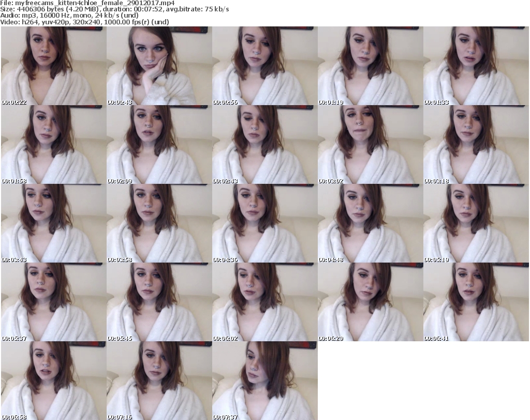Screen dimensions: 530x420
Task: Click the thumbnail stamped 00:00:22
Action: click(53, 66)
